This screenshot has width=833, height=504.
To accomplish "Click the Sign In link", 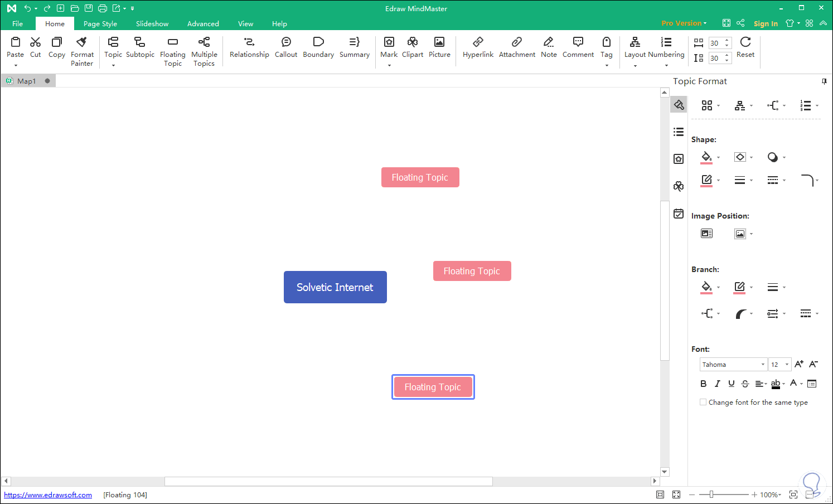I will tap(766, 23).
